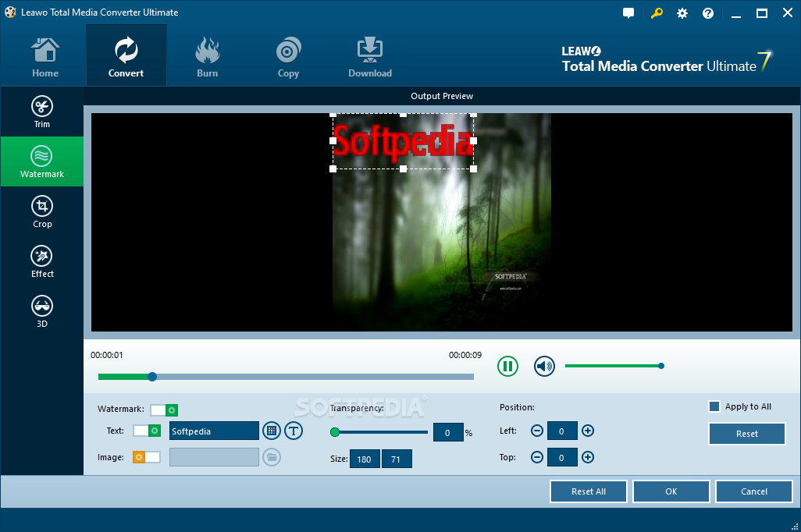Open settings gear in title bar
This screenshot has height=532, width=801.
tap(682, 13)
